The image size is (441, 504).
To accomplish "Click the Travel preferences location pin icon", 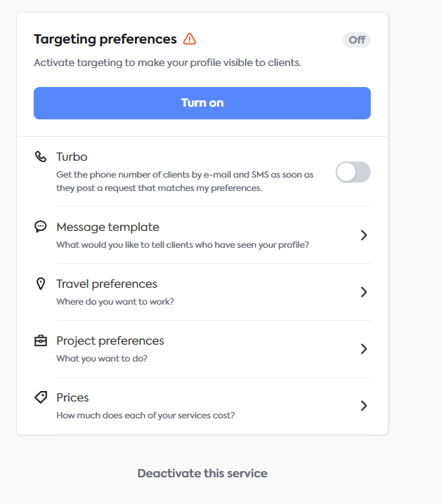I will pos(41,284).
